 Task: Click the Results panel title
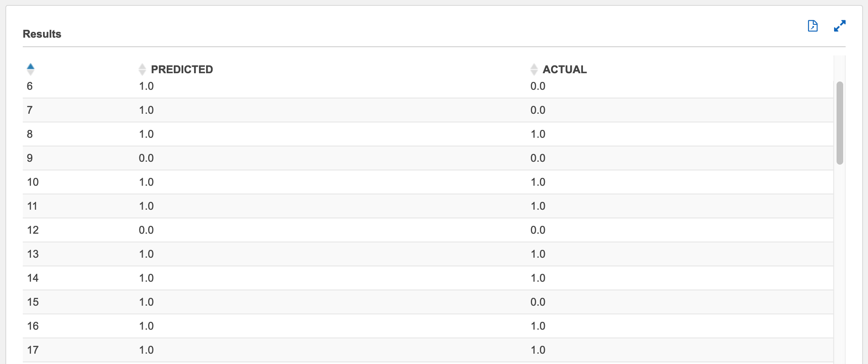coord(42,34)
